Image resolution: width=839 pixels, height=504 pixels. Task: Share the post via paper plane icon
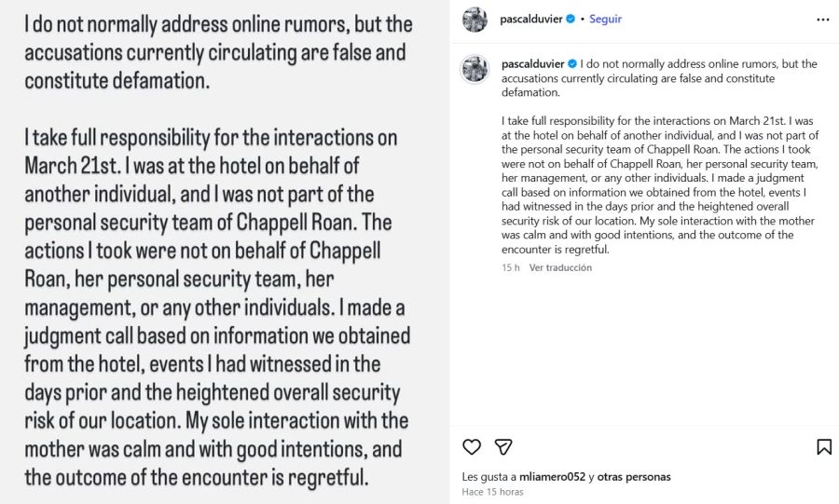tap(502, 447)
